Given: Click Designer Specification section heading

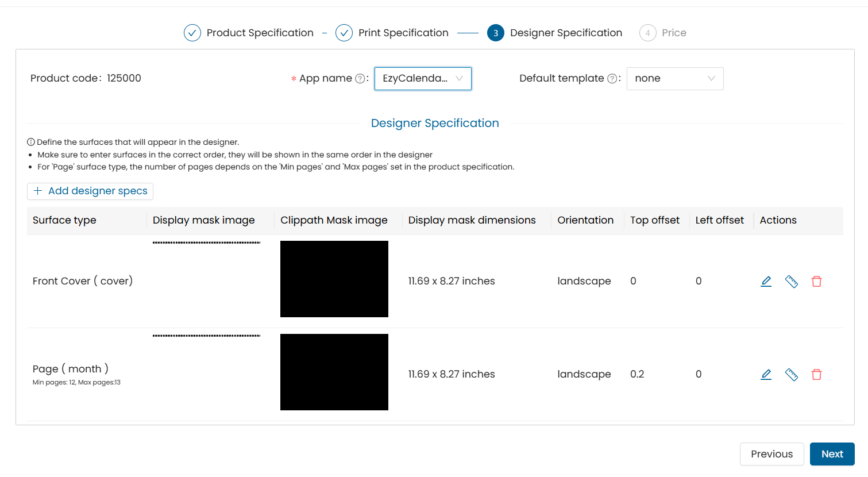Looking at the screenshot, I should (x=435, y=123).
